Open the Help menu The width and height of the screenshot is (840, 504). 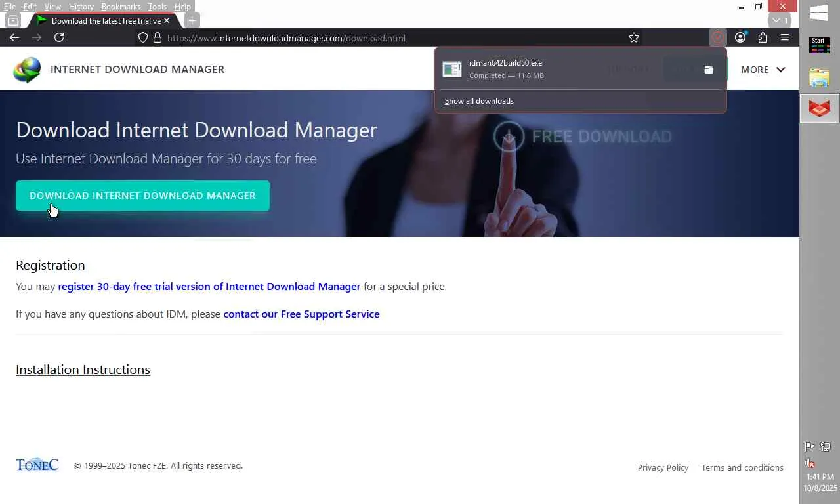click(182, 7)
